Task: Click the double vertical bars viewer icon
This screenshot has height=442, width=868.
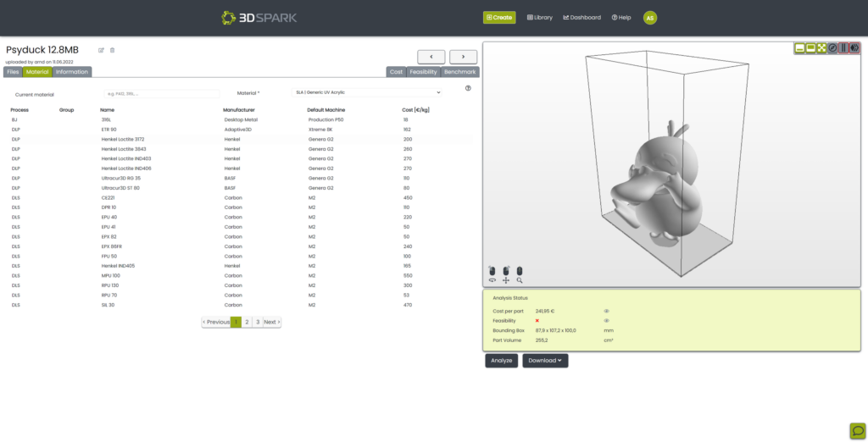Action: click(843, 48)
